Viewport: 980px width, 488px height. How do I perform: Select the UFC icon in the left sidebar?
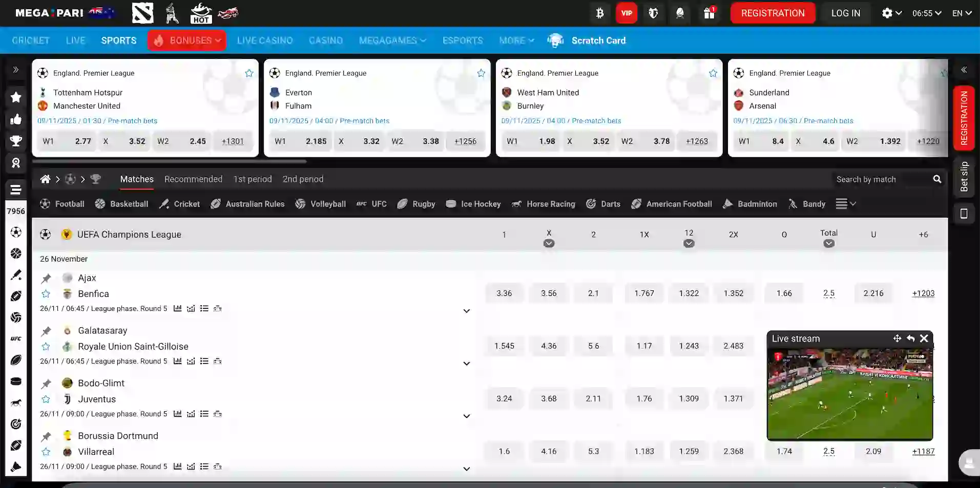pos(16,338)
